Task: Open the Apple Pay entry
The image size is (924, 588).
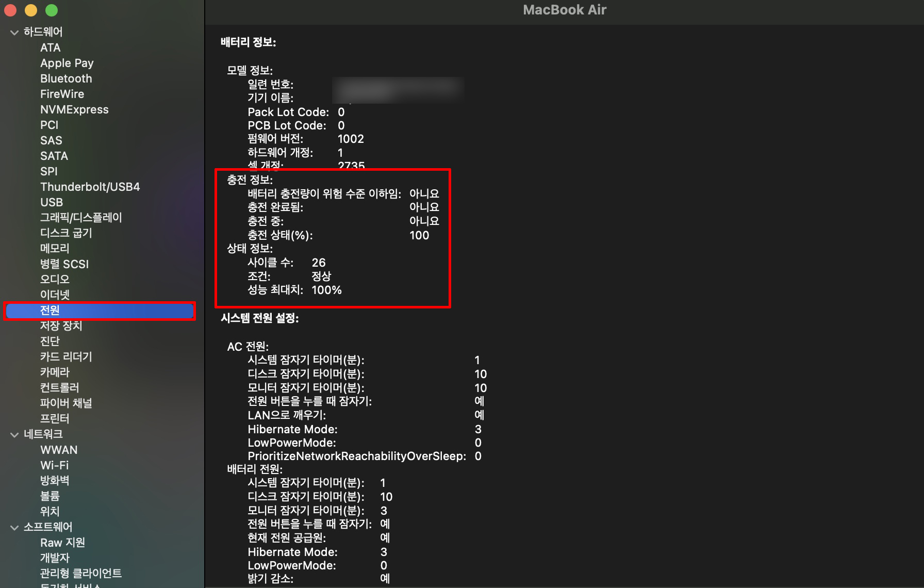Action: click(67, 63)
